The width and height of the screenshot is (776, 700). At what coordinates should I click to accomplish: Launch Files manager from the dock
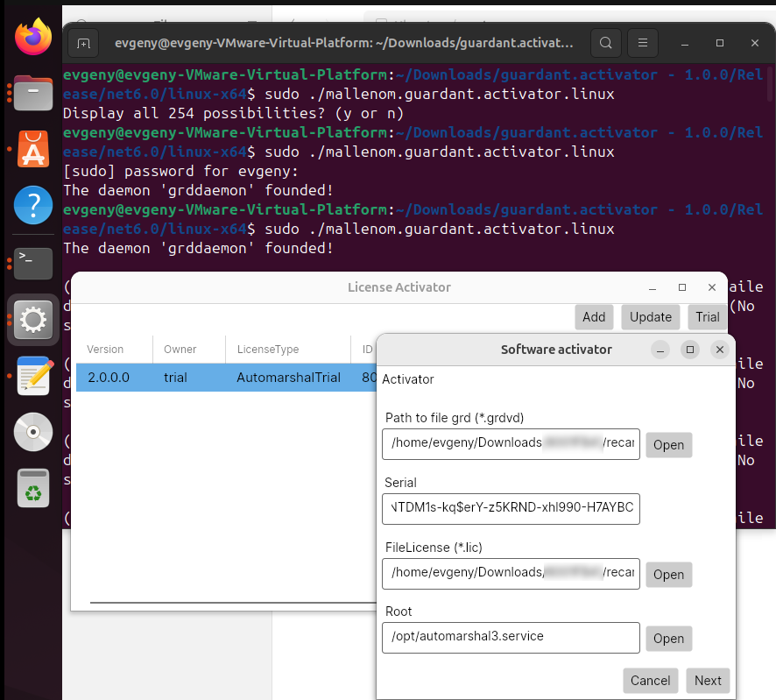pyautogui.click(x=33, y=92)
